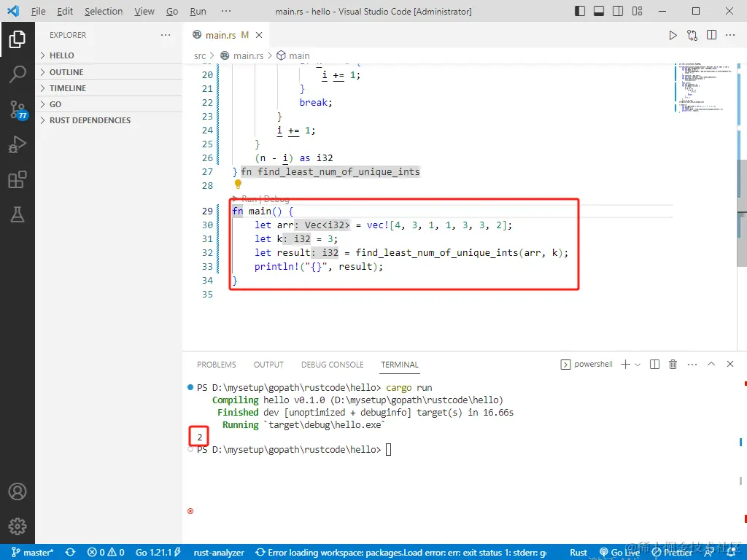
Task: Open errors and warnings count
Action: [x=106, y=553]
